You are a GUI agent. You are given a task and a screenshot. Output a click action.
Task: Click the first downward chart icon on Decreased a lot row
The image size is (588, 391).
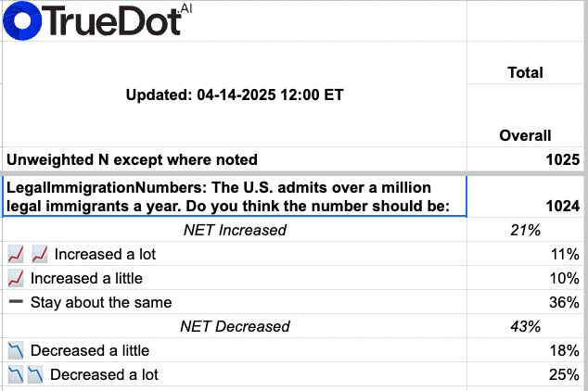click(x=16, y=374)
